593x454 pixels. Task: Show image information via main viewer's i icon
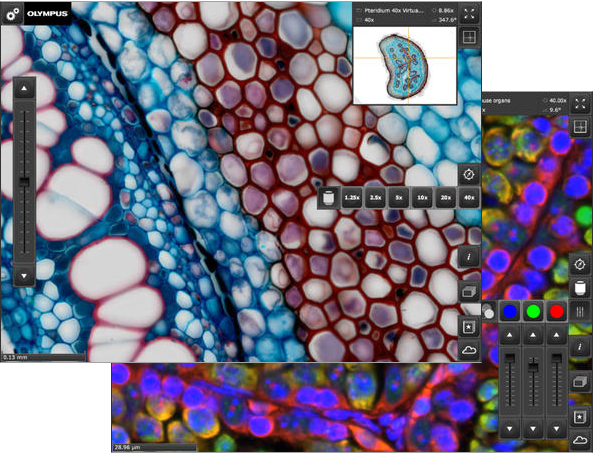469,257
